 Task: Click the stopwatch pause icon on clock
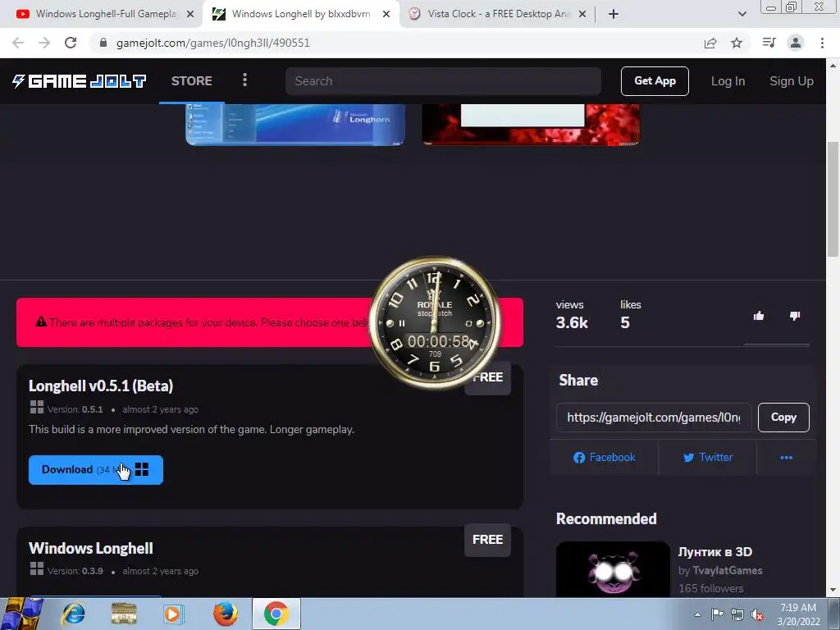pos(402,323)
